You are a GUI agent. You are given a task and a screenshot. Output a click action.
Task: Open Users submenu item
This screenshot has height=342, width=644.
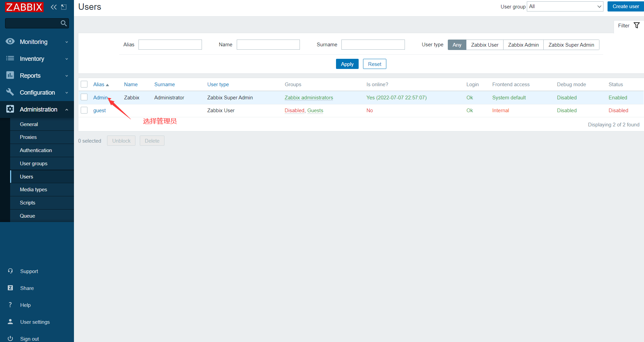tap(42, 177)
